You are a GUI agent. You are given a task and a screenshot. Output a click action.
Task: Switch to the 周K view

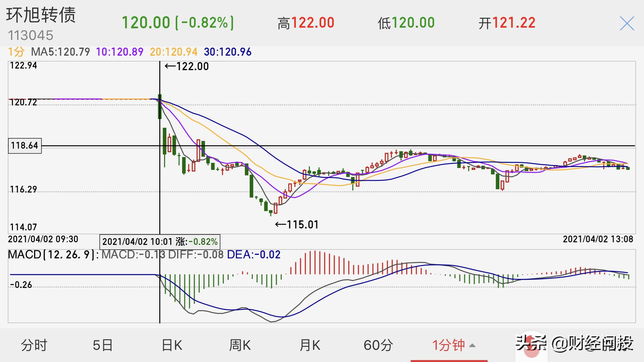point(240,345)
